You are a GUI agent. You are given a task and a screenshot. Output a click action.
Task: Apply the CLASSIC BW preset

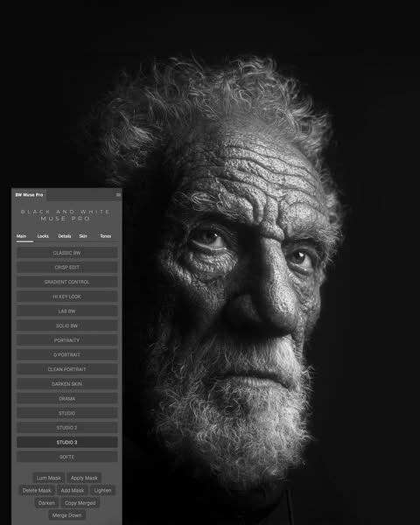pos(67,253)
